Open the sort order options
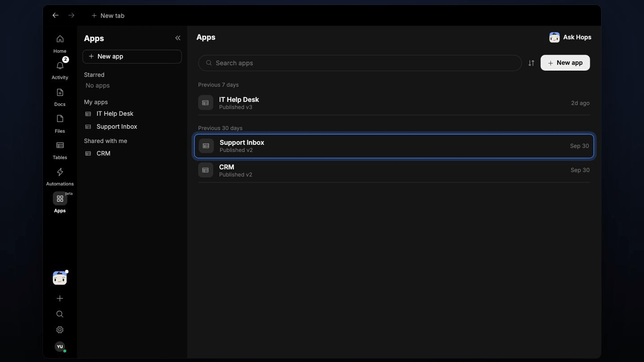Viewport: 644px width, 362px height. [x=531, y=63]
